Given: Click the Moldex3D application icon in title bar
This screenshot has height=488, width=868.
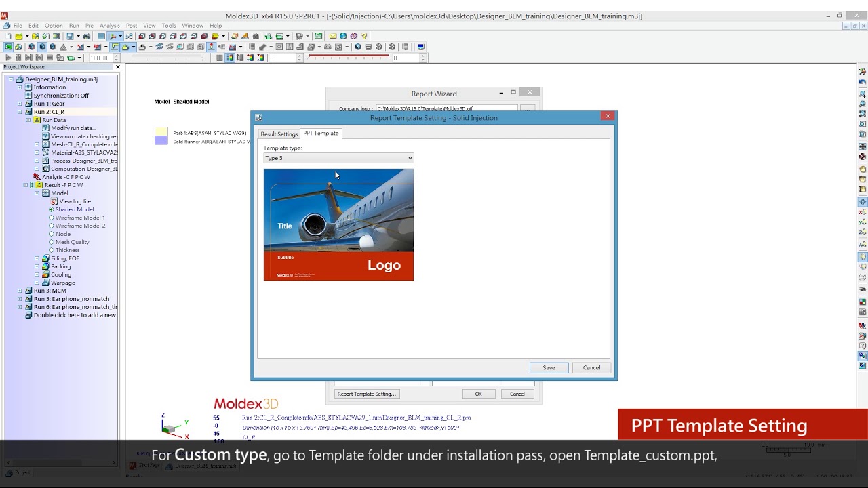Looking at the screenshot, I should [x=4, y=16].
